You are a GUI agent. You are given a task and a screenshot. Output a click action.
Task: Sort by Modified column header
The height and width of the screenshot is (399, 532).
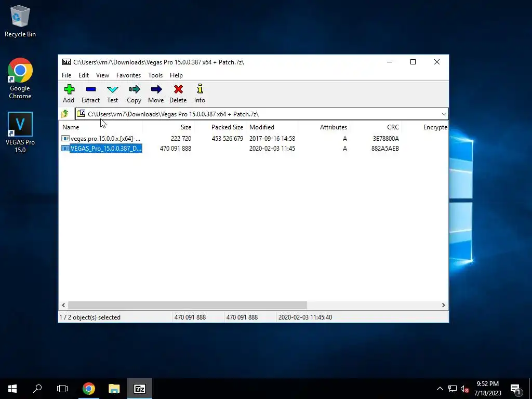click(x=272, y=127)
